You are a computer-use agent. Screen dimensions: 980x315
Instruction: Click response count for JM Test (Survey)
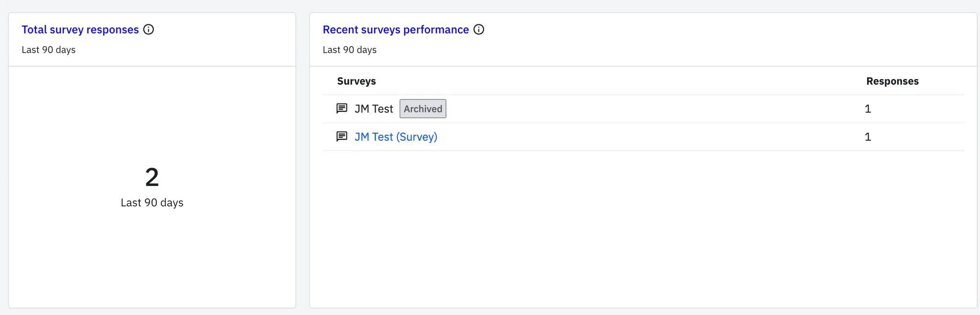click(868, 137)
